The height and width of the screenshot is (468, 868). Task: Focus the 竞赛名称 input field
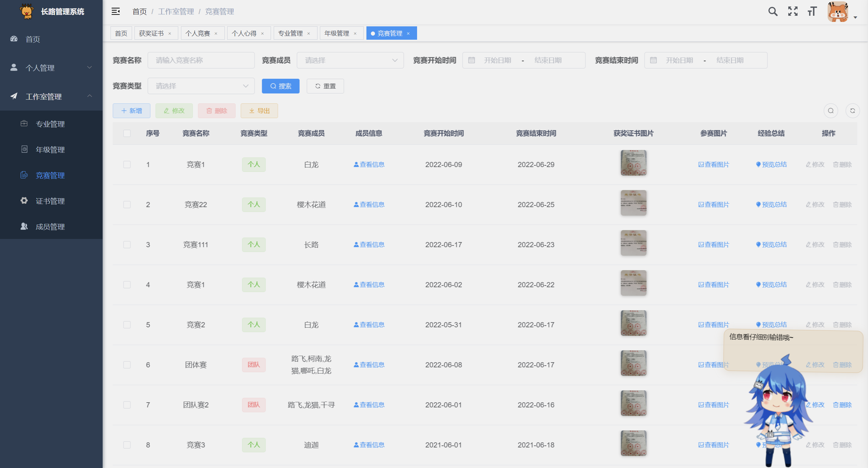coord(201,61)
